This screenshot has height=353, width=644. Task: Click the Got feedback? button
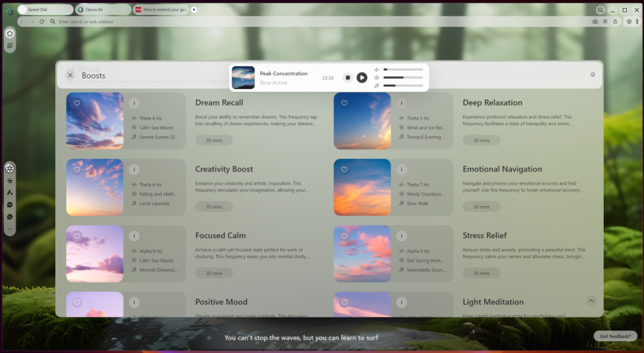coord(615,336)
